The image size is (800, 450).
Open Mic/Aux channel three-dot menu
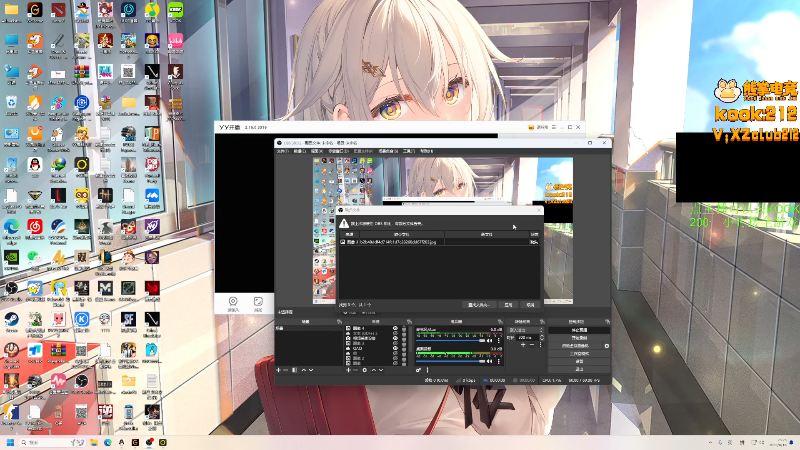[x=498, y=341]
